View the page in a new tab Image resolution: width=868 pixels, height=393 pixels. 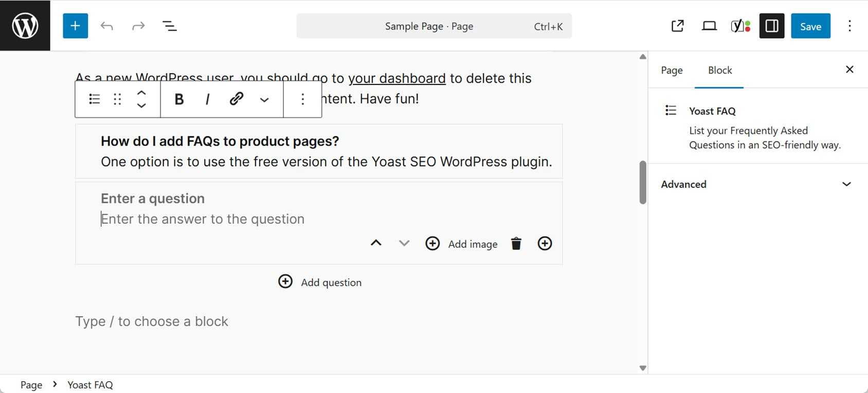[678, 26]
